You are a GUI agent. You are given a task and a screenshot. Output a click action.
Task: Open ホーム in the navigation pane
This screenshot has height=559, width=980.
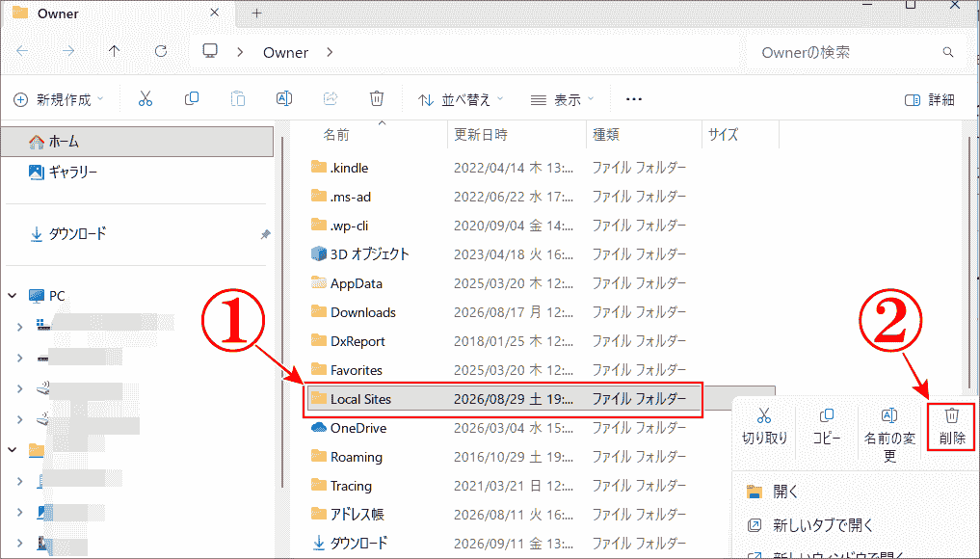click(x=137, y=142)
